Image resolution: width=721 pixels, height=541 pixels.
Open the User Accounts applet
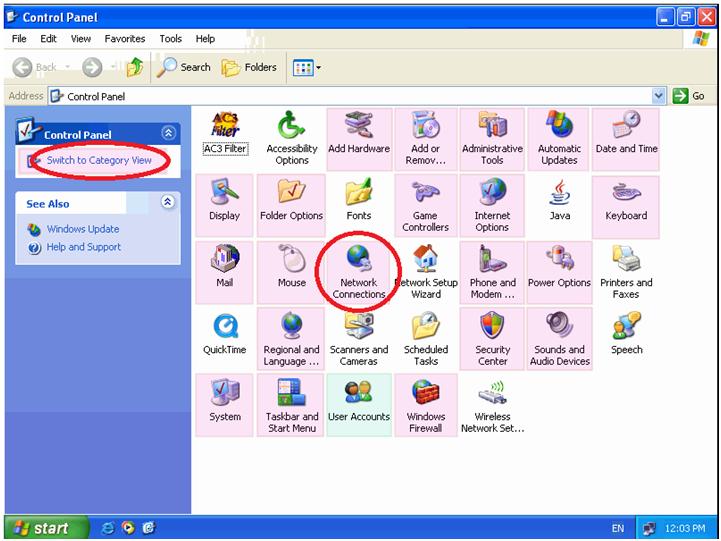(x=358, y=398)
